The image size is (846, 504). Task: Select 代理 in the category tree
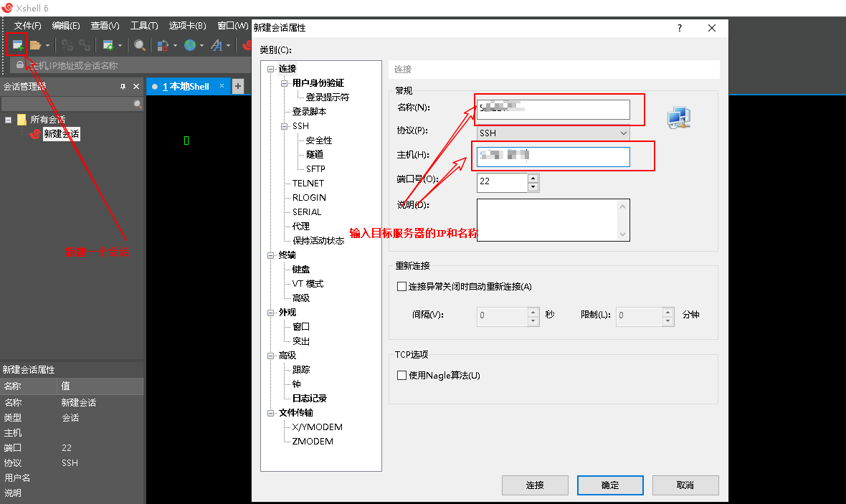[x=301, y=226]
